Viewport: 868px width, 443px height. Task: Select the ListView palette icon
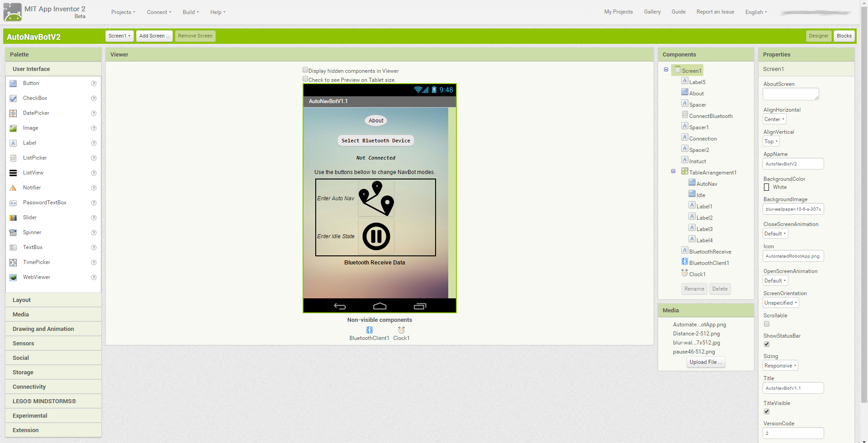pos(13,173)
